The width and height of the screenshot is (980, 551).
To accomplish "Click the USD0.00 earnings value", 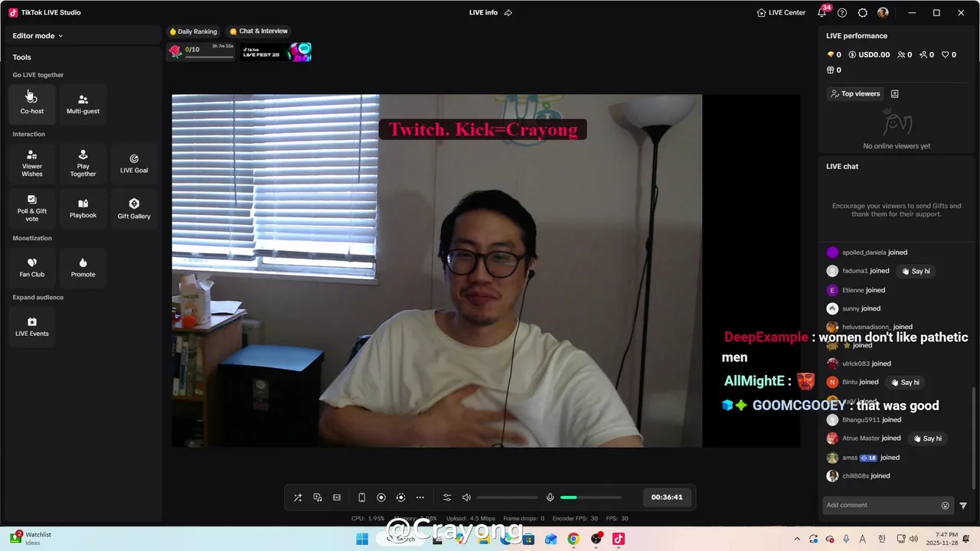I will 869,55.
